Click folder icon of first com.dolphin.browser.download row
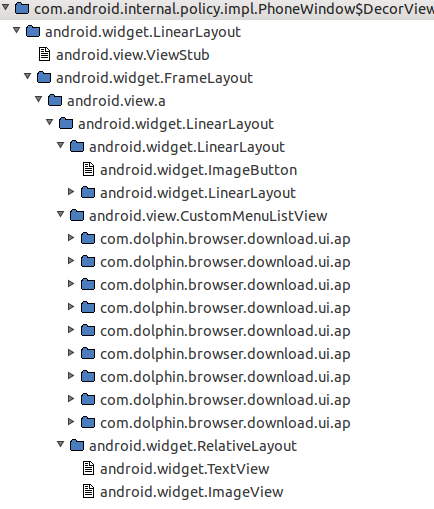The height and width of the screenshot is (509, 434). click(x=88, y=238)
